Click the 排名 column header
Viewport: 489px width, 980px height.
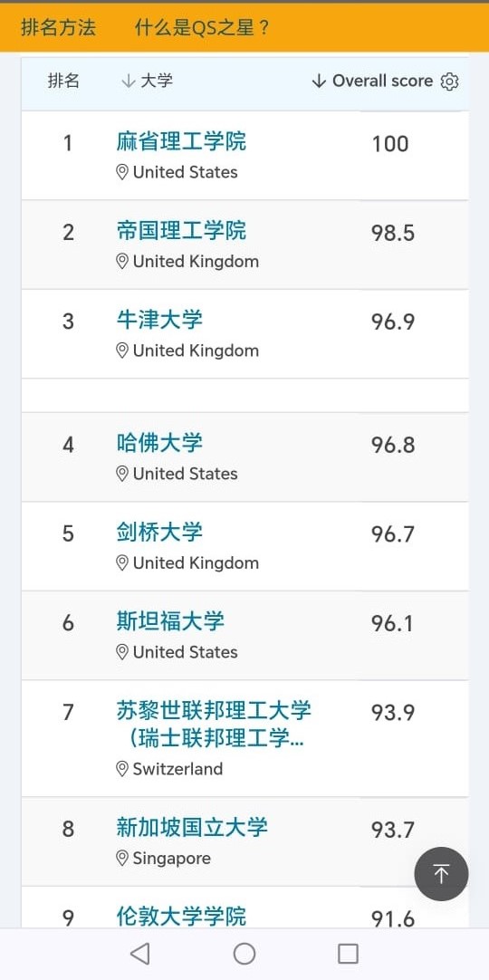click(63, 81)
